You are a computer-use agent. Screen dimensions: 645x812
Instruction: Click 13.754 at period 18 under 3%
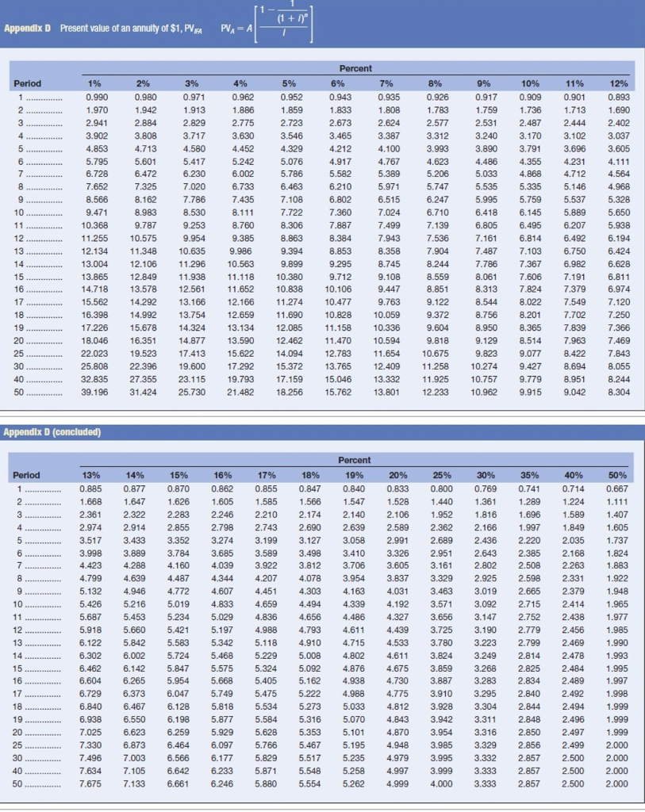point(192,316)
